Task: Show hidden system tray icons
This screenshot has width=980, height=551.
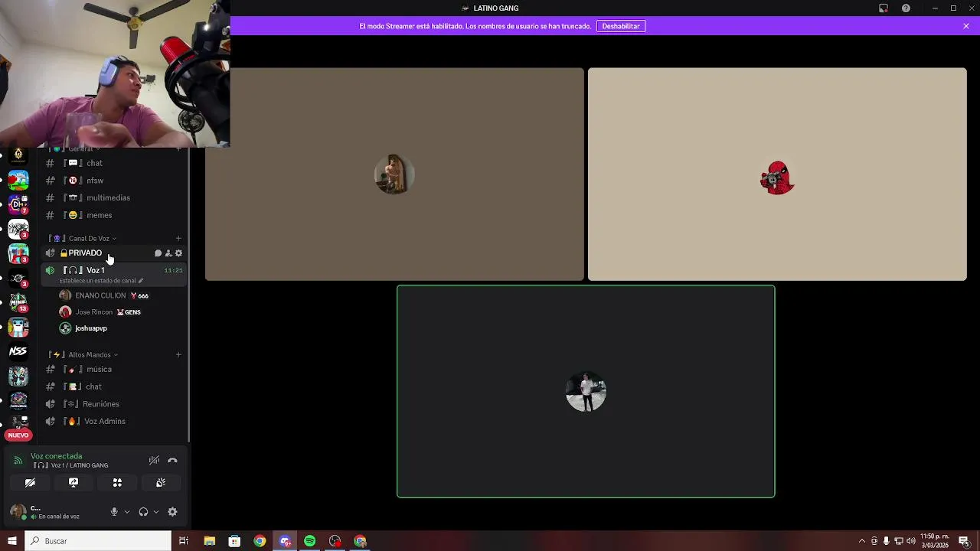Action: 861,541
